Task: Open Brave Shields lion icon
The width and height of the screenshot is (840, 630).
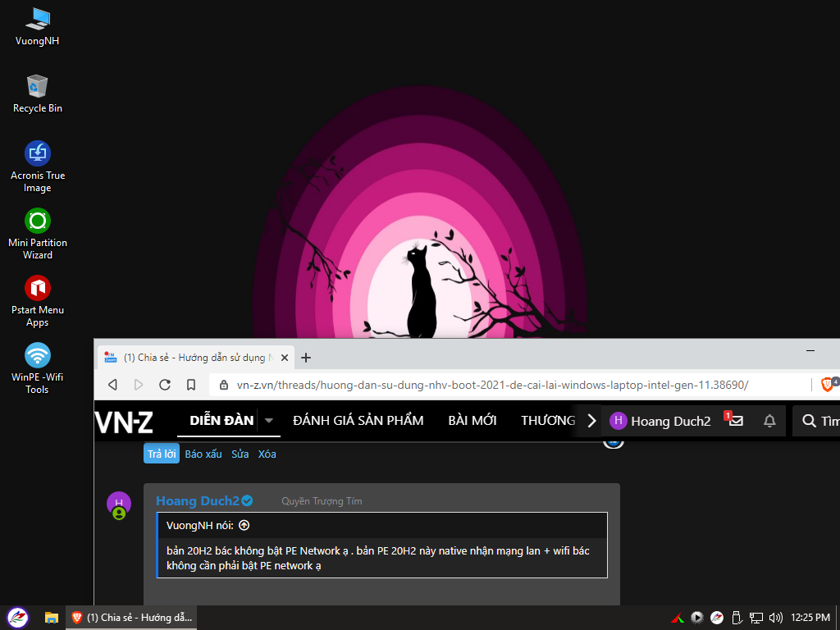Action: [827, 384]
